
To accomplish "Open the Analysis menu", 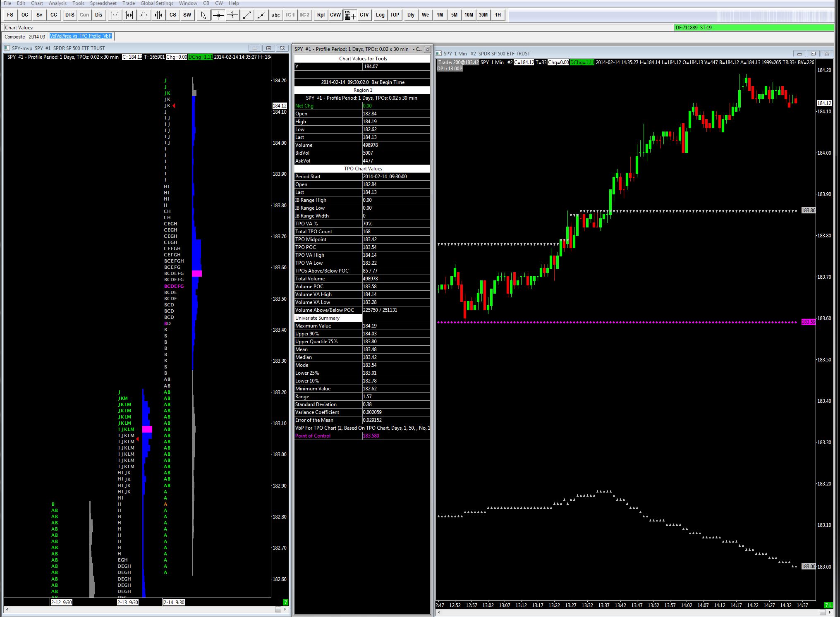I will coord(57,3).
